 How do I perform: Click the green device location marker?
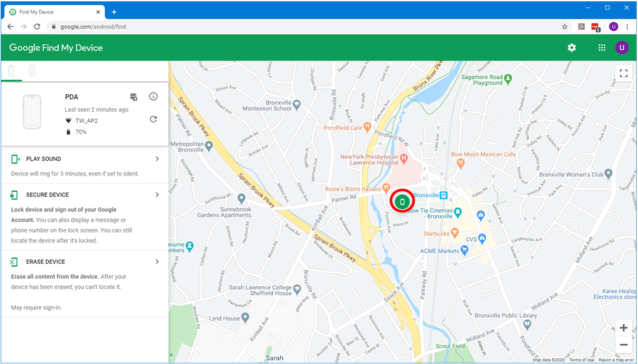point(402,201)
